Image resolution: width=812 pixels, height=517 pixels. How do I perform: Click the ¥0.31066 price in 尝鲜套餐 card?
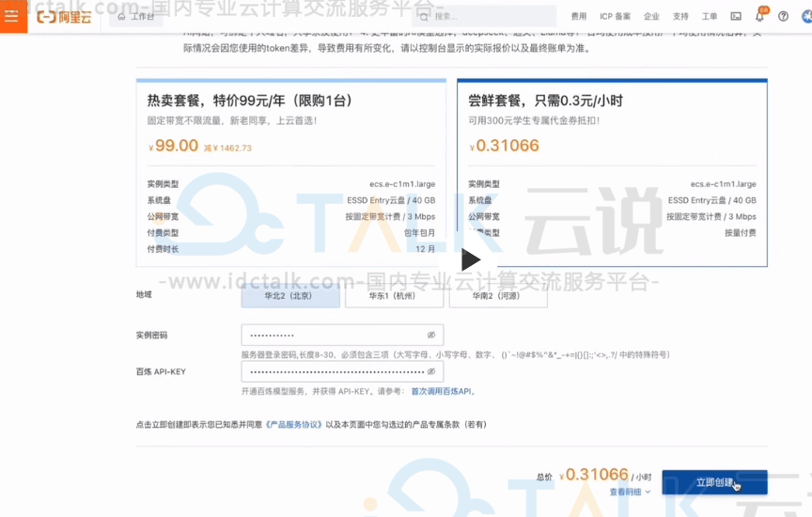(504, 146)
